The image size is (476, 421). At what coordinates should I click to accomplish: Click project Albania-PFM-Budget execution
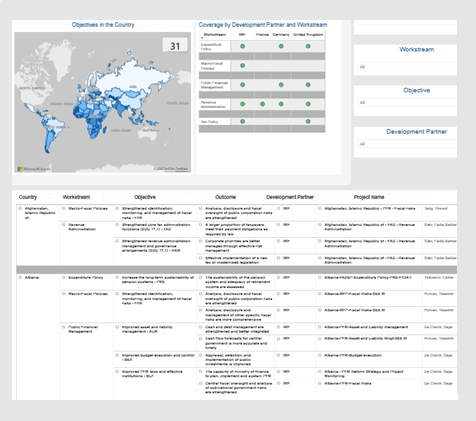click(353, 355)
